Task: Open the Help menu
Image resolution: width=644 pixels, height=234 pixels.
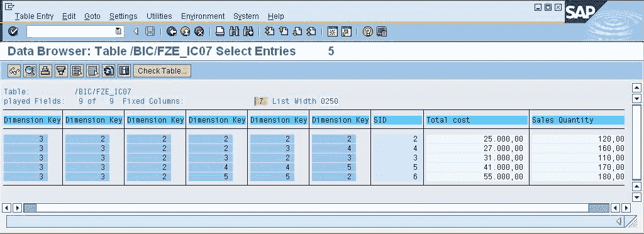Action: (275, 16)
